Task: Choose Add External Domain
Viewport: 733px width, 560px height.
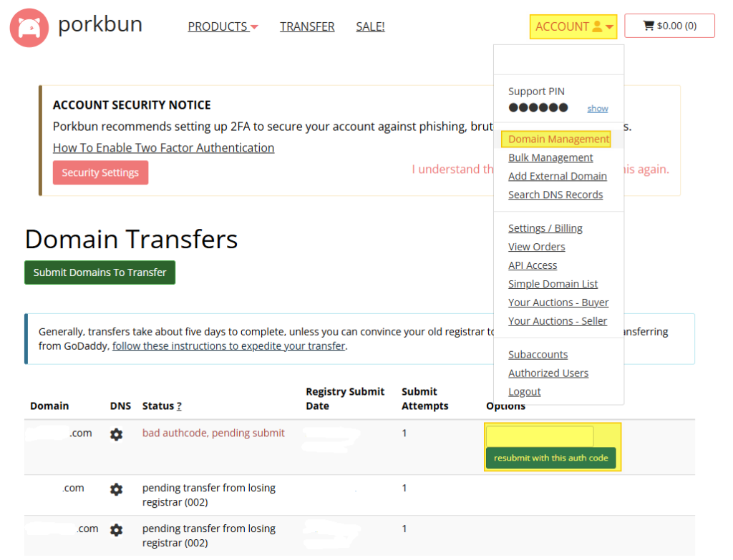Action: pos(558,176)
